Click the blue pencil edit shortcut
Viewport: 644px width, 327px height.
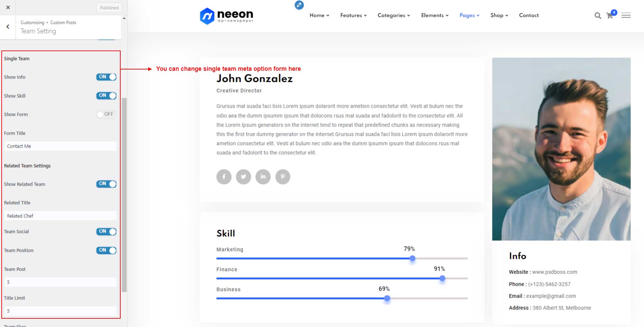[x=299, y=5]
